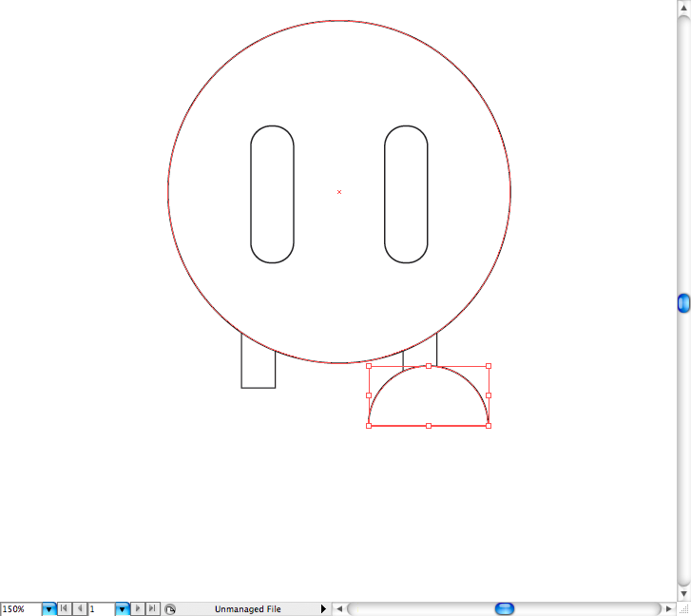Go to last artboard button
The height and width of the screenshot is (616, 691).
[x=153, y=608]
